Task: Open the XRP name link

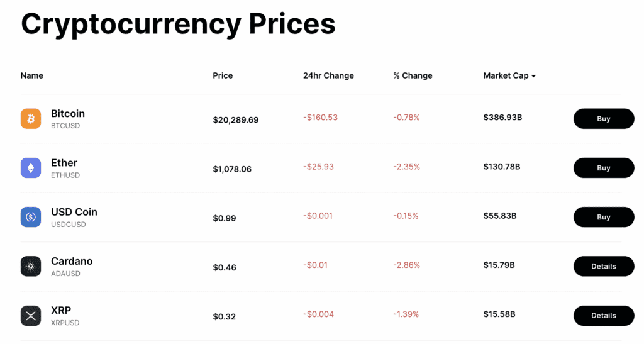Action: [x=61, y=310]
